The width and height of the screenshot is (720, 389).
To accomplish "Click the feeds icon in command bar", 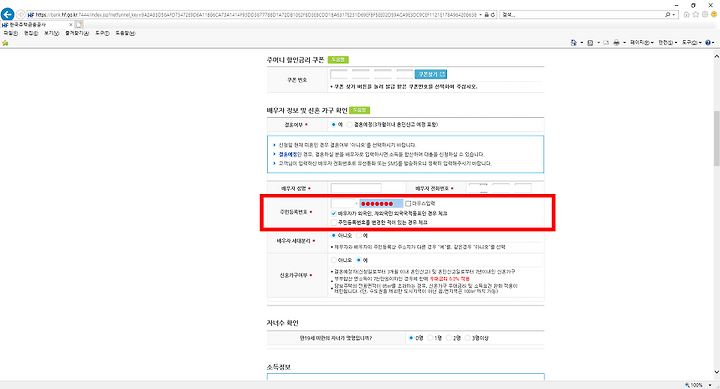I will [x=590, y=43].
